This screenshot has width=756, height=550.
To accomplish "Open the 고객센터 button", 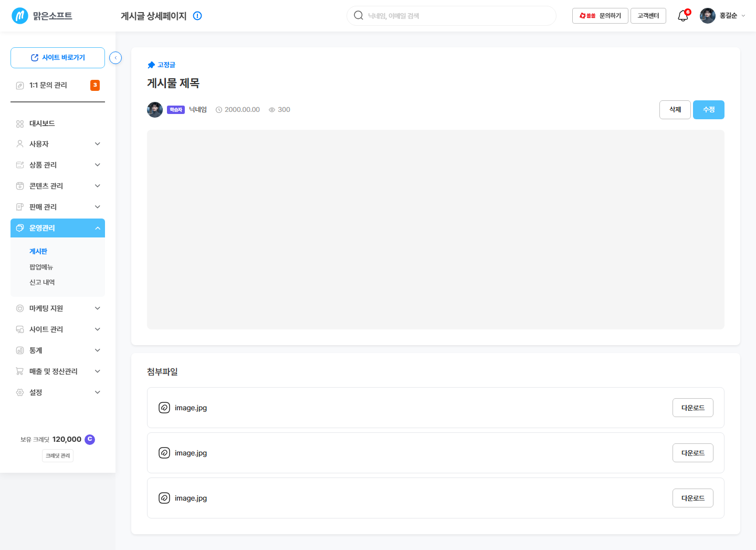I will 648,16.
